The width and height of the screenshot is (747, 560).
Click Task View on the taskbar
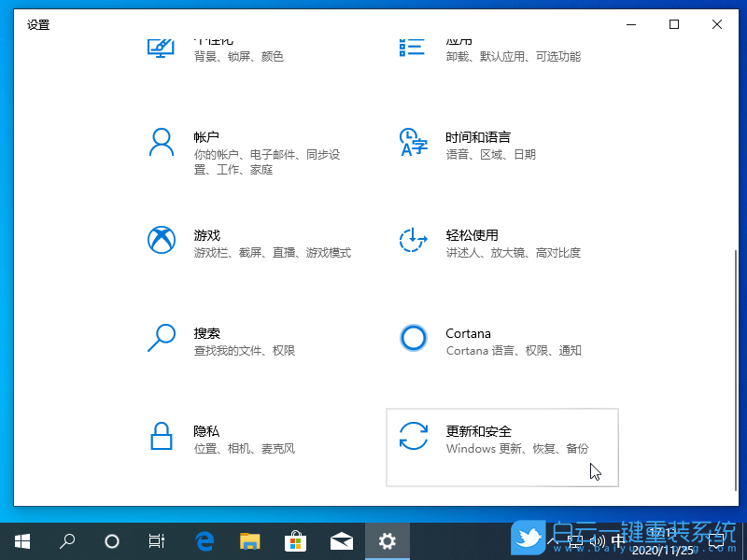(x=156, y=540)
